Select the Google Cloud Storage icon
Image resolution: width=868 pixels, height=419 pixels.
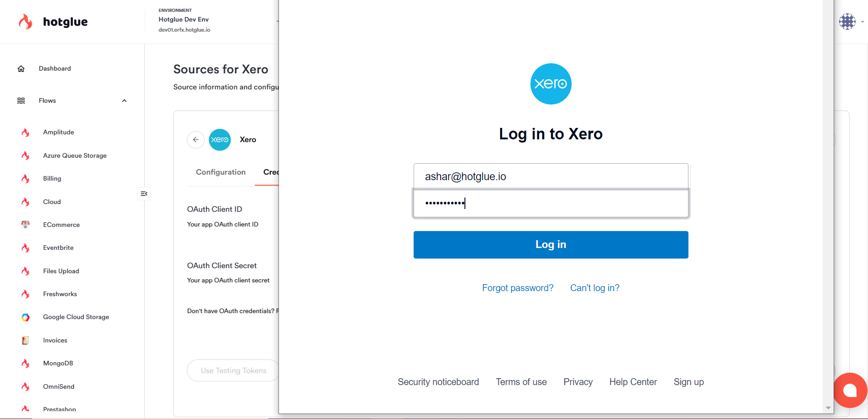pos(26,317)
